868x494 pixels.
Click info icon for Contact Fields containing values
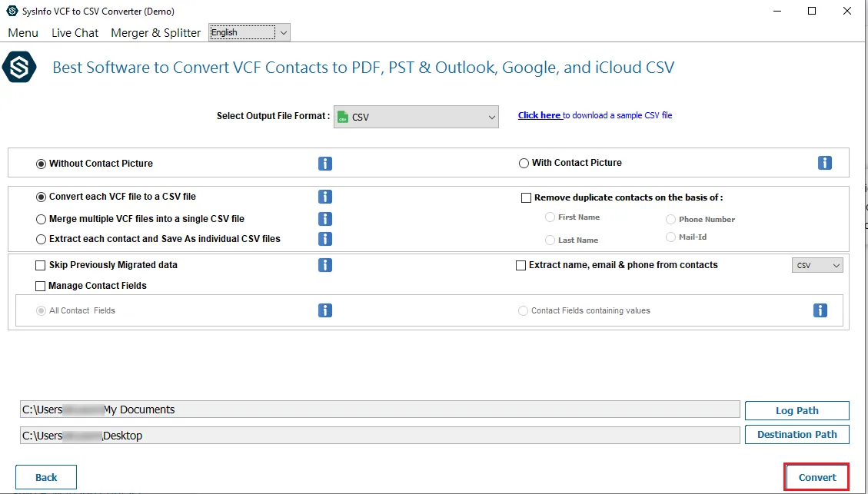pos(820,310)
